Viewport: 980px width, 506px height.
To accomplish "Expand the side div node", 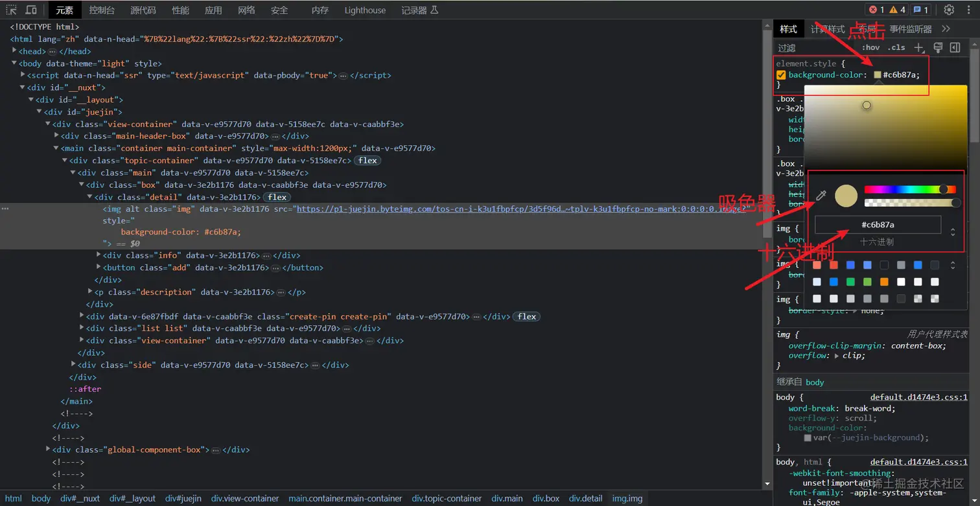I will [74, 365].
